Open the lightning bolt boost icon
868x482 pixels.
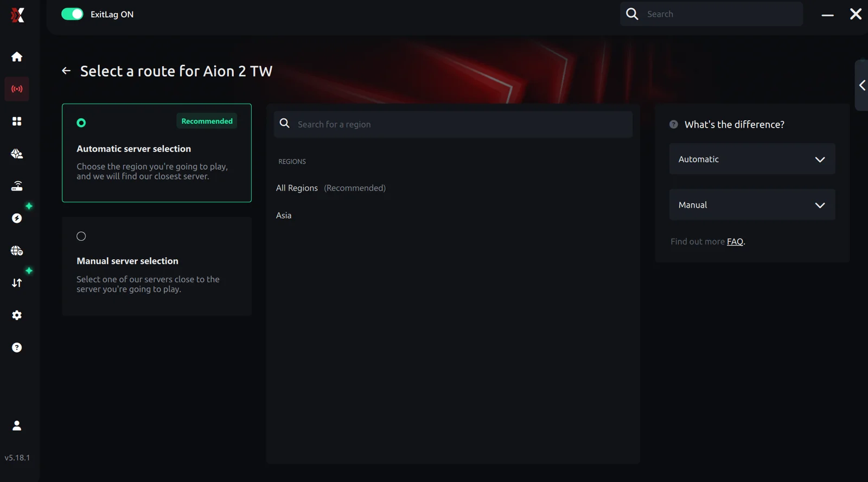tap(17, 218)
